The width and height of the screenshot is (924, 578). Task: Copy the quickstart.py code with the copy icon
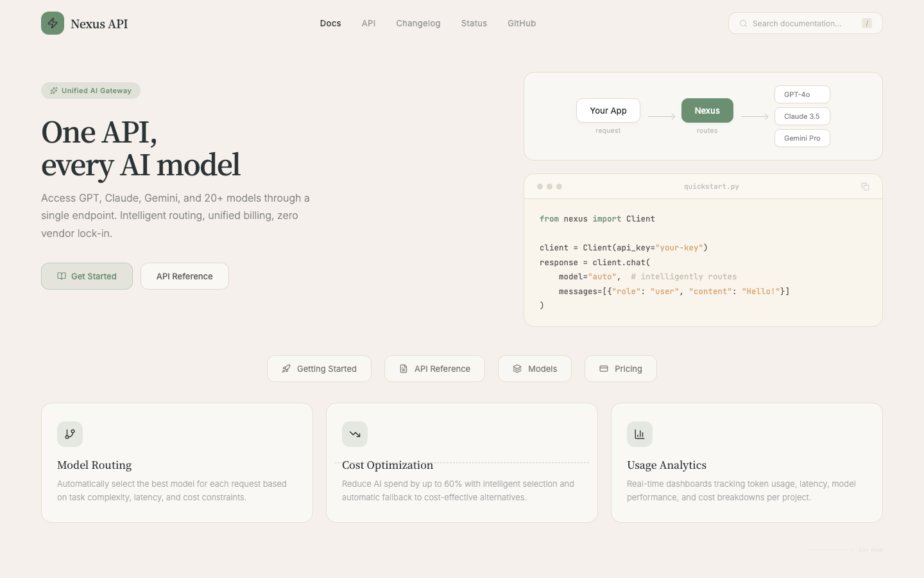tap(865, 186)
